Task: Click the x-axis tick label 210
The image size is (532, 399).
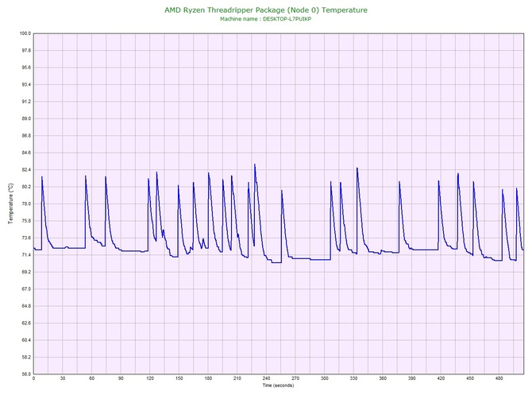Action: point(237,378)
